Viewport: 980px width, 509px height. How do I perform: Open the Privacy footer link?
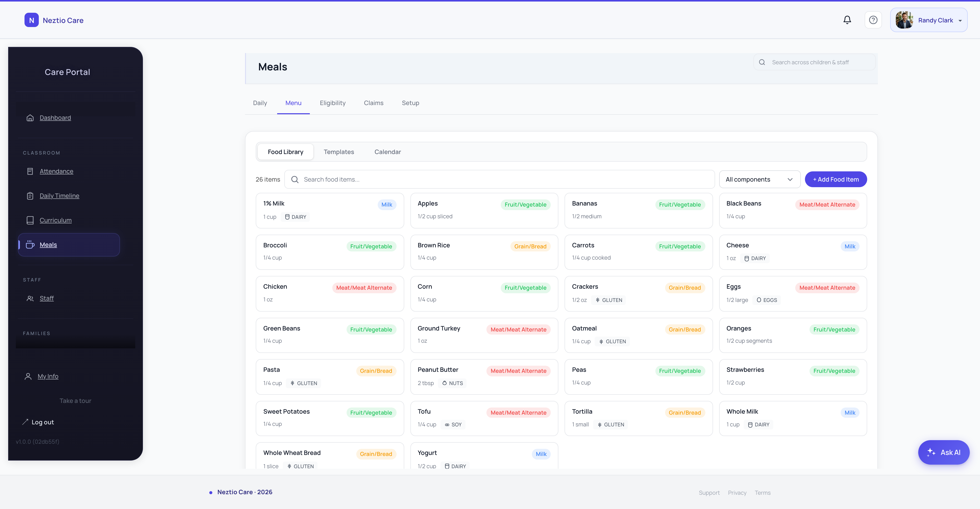click(737, 493)
